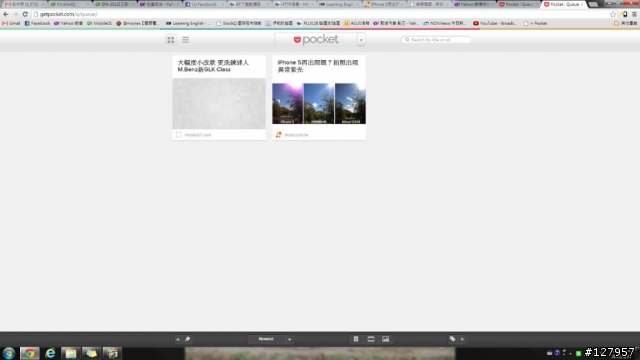Open the PLUS28 forum bookmark
The width and height of the screenshot is (640, 360).
[x=318, y=23]
